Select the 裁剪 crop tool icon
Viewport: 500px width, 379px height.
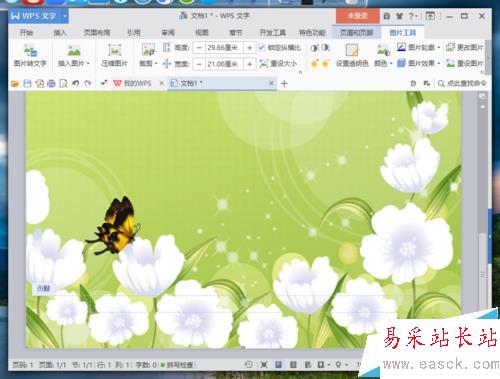tap(148, 50)
